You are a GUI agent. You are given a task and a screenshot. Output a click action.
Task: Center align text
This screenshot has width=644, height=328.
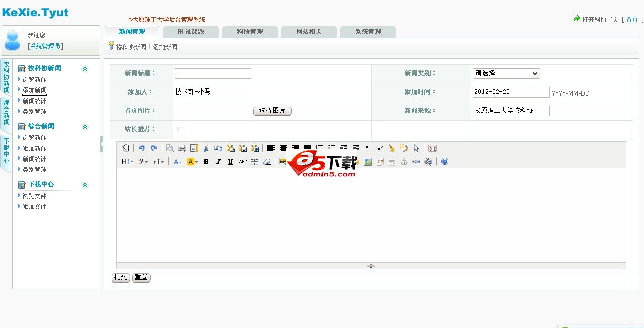point(283,148)
